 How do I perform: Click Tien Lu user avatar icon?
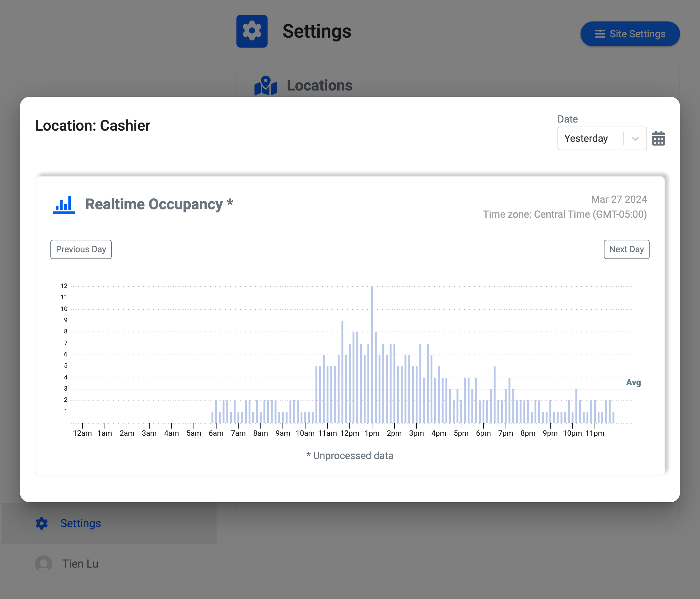[44, 564]
